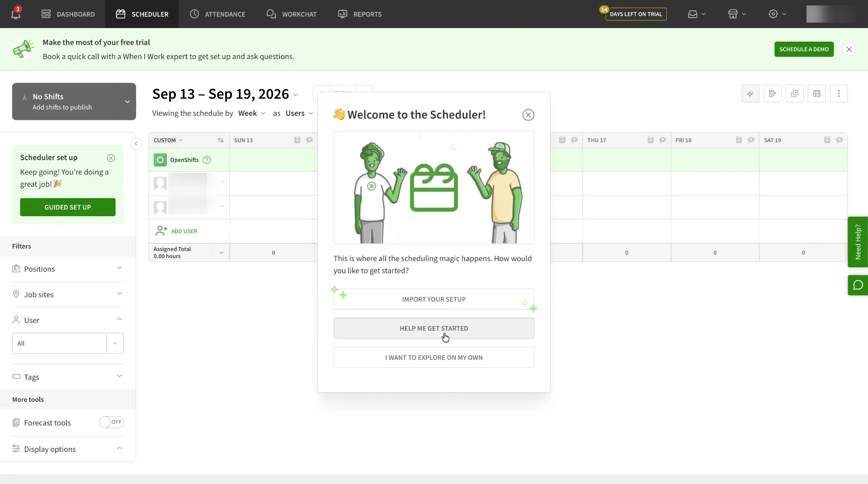
Task: Open the Attendance tab
Action: 217,14
